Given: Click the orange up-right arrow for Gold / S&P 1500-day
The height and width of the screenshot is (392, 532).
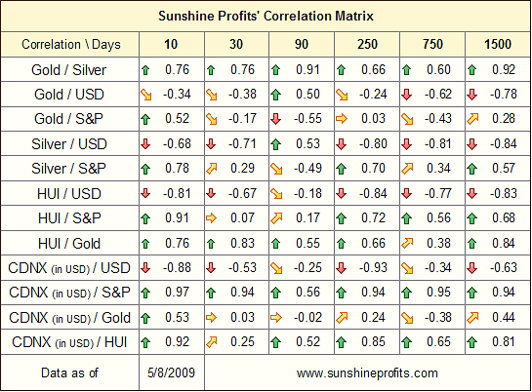Looking at the screenshot, I should [472, 119].
